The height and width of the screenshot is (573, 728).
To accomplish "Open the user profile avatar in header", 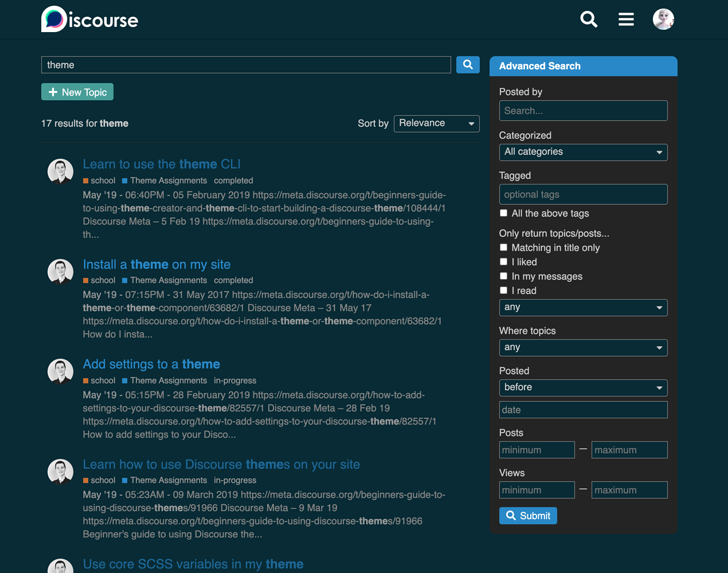I will 663,19.
